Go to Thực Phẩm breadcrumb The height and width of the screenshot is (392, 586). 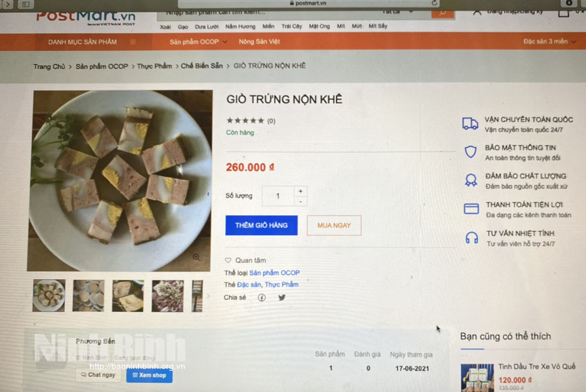click(154, 66)
